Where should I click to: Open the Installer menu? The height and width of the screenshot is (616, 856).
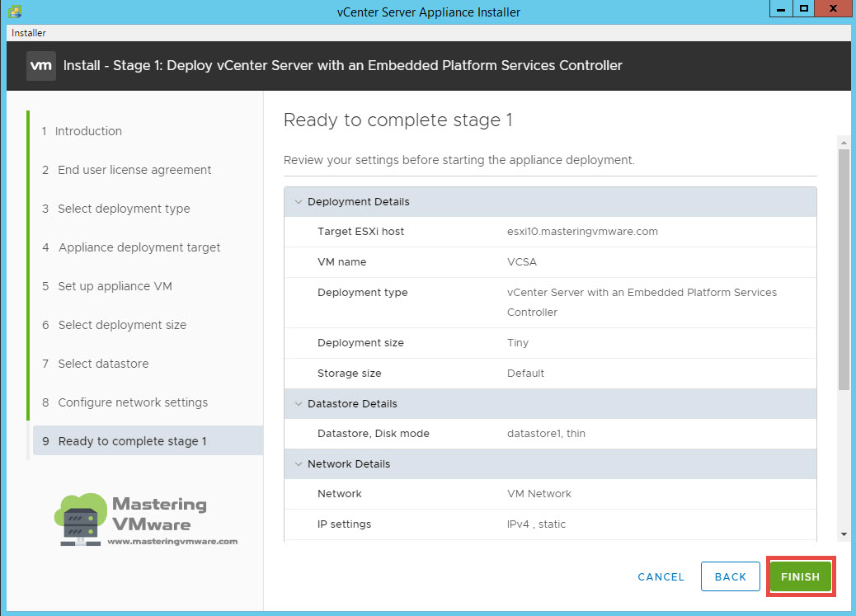28,33
